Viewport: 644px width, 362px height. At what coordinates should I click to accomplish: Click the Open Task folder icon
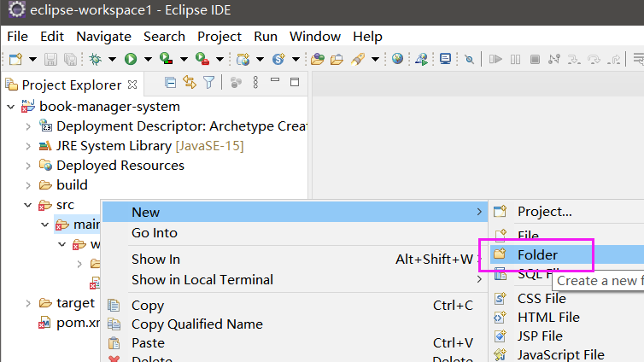[x=337, y=60]
